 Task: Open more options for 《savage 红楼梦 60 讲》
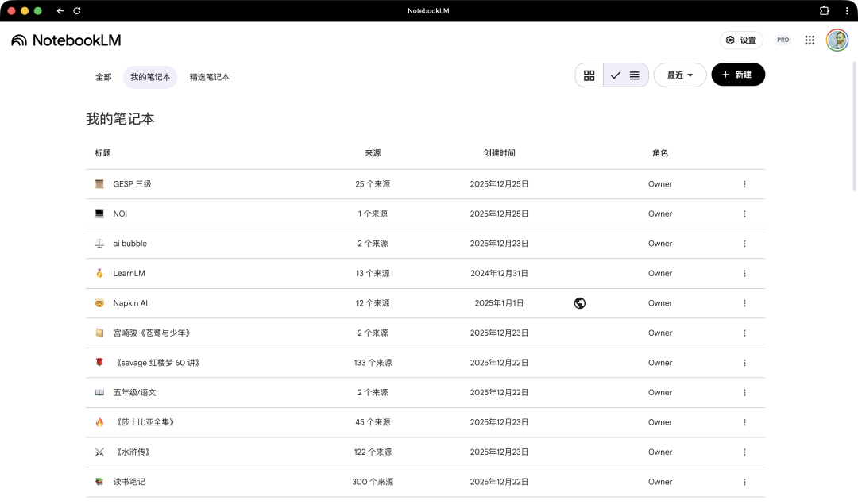tap(744, 363)
